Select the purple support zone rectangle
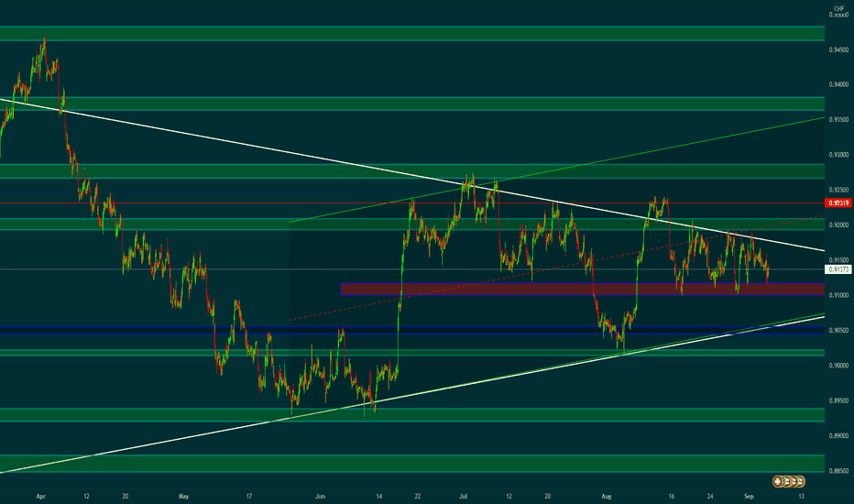Screen dimensions: 854x504 [x=582, y=289]
